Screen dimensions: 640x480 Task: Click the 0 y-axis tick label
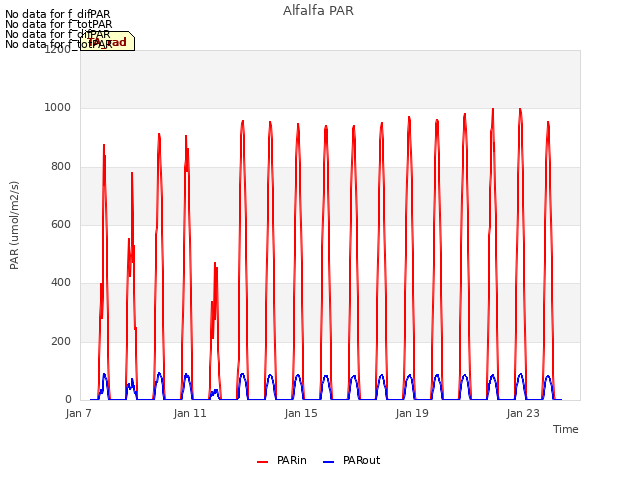point(68,399)
